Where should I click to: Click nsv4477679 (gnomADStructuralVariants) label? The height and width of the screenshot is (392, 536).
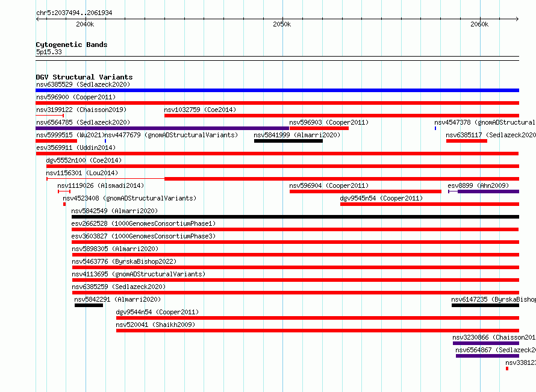[x=171, y=135]
